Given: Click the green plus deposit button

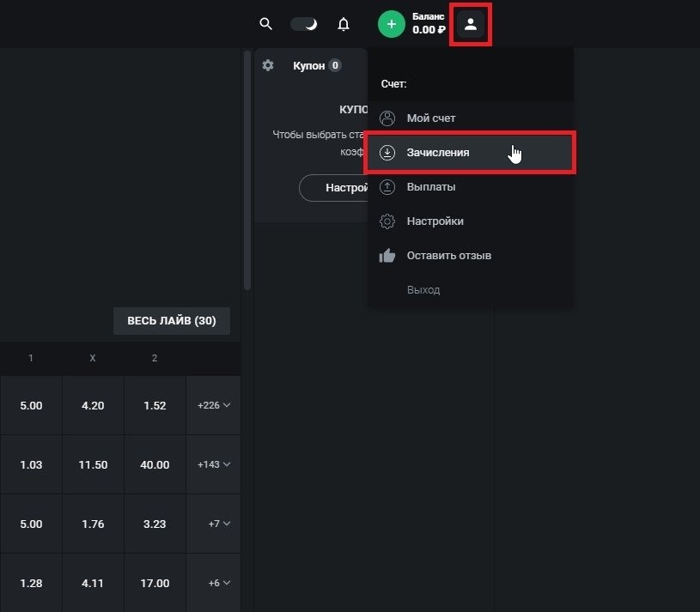Looking at the screenshot, I should point(392,24).
